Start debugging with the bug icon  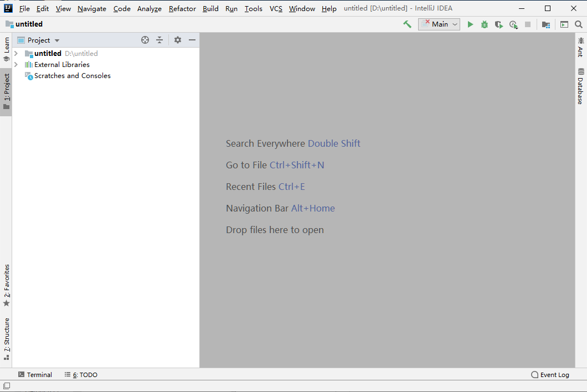tap(485, 24)
